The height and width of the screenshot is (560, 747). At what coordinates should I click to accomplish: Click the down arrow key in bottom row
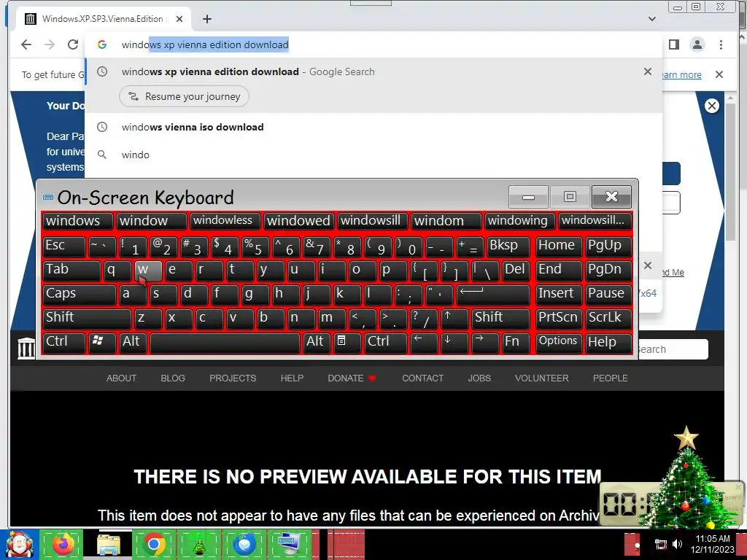pos(454,343)
